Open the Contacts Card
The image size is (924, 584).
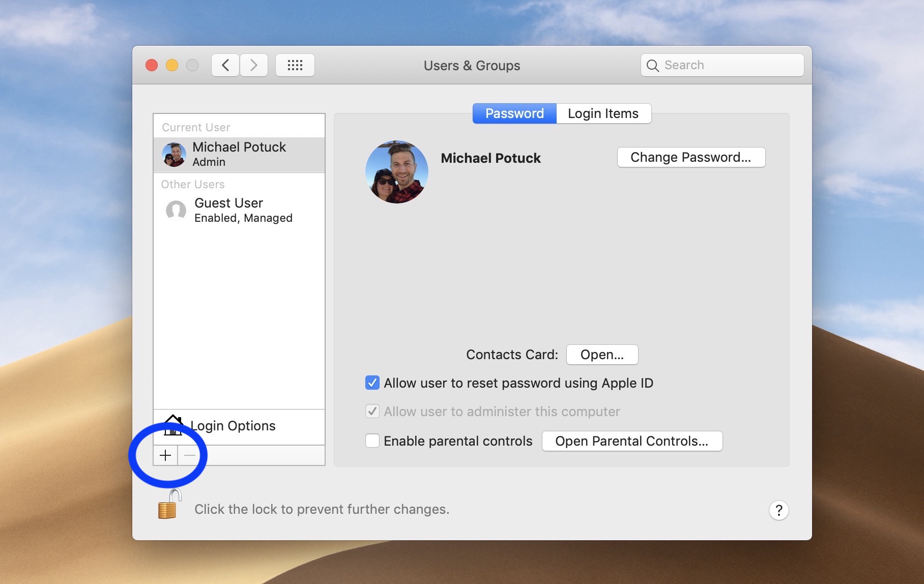click(x=601, y=355)
